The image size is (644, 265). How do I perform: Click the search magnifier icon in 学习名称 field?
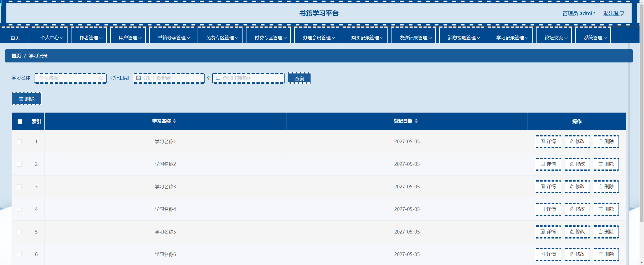101,78
